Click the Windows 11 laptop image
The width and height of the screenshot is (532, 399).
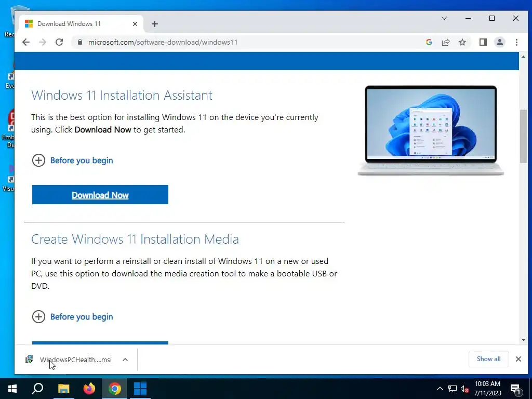[x=431, y=130]
